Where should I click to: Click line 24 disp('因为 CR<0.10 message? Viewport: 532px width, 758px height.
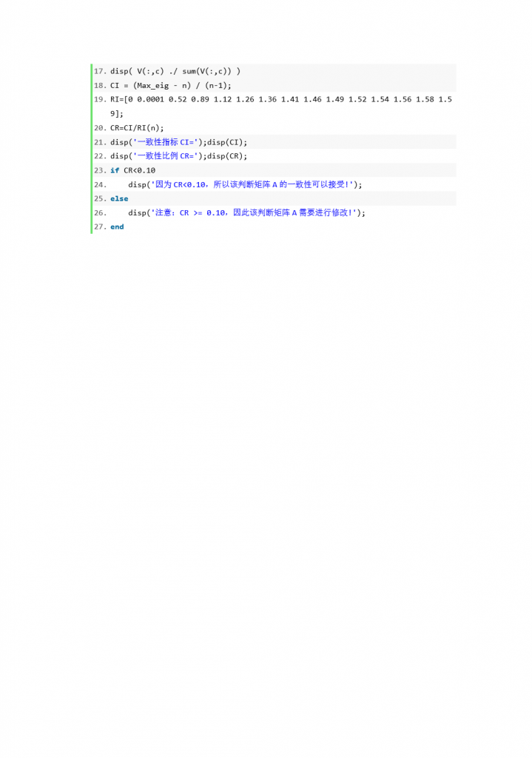point(245,184)
